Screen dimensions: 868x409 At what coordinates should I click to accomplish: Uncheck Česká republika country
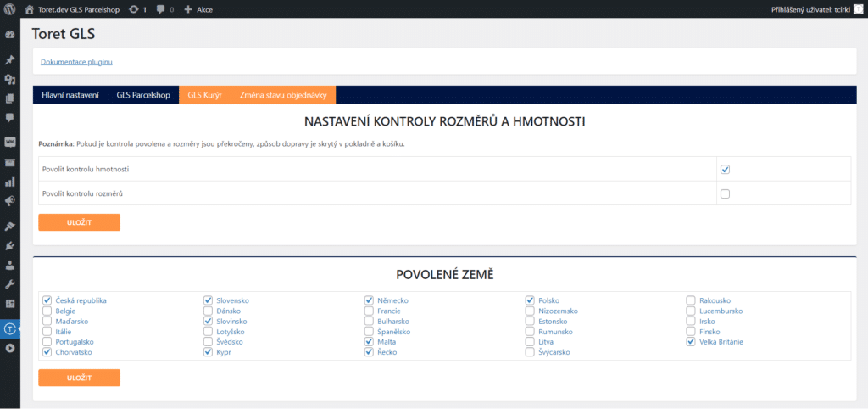click(47, 300)
